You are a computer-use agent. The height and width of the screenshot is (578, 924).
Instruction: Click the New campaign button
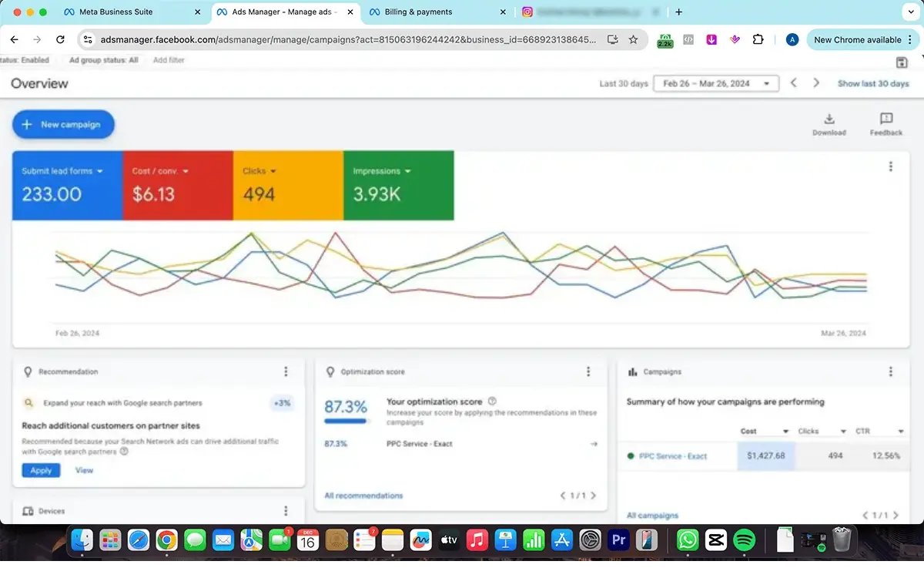pyautogui.click(x=63, y=124)
